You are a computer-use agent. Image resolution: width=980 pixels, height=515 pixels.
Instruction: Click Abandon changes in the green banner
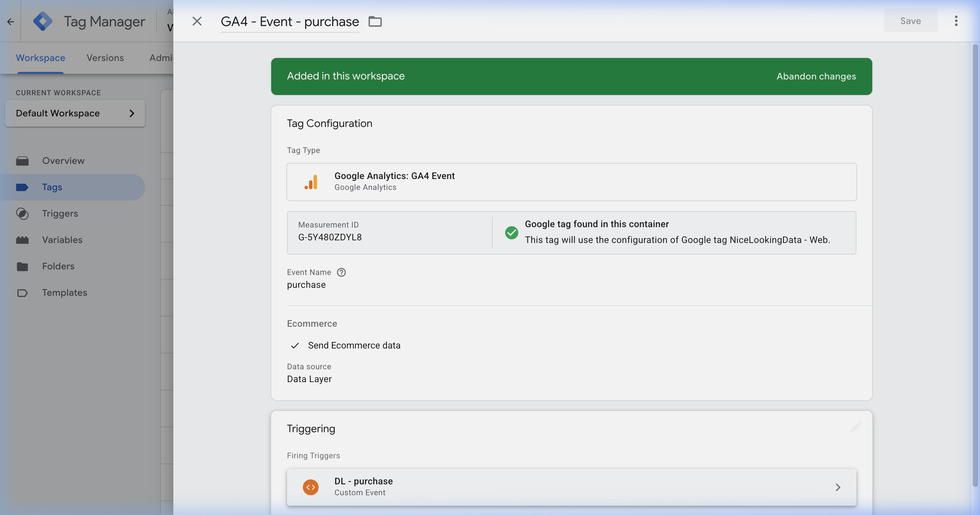click(816, 76)
